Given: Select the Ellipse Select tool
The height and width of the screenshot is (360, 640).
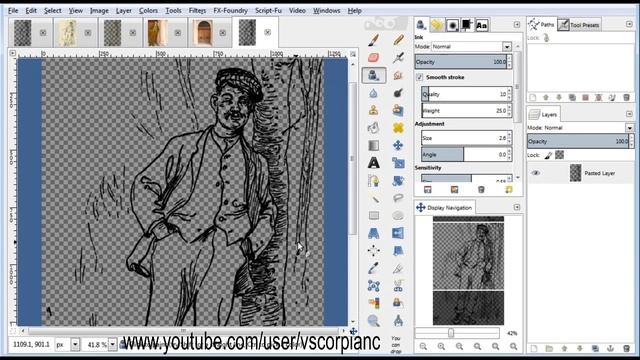Looking at the screenshot, I should (x=398, y=216).
